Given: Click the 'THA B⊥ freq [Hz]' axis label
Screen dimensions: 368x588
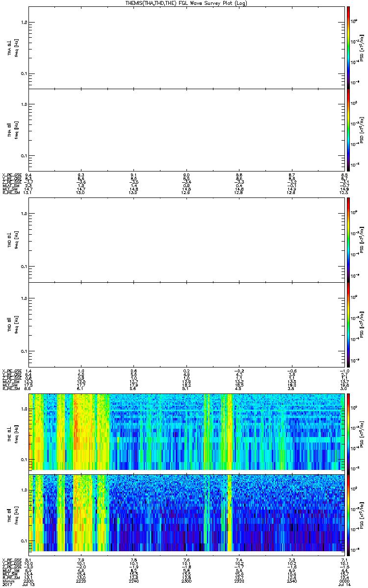Looking at the screenshot, I should tap(13, 47).
